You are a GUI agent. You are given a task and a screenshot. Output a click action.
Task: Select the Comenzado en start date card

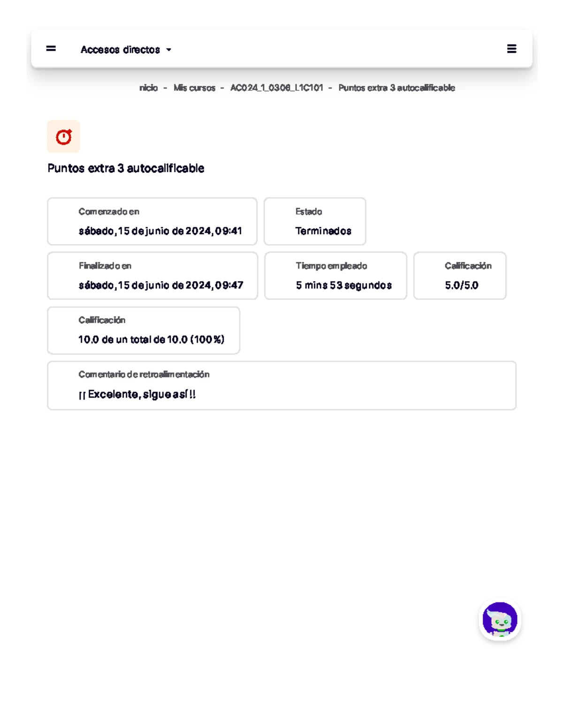pyautogui.click(x=152, y=221)
